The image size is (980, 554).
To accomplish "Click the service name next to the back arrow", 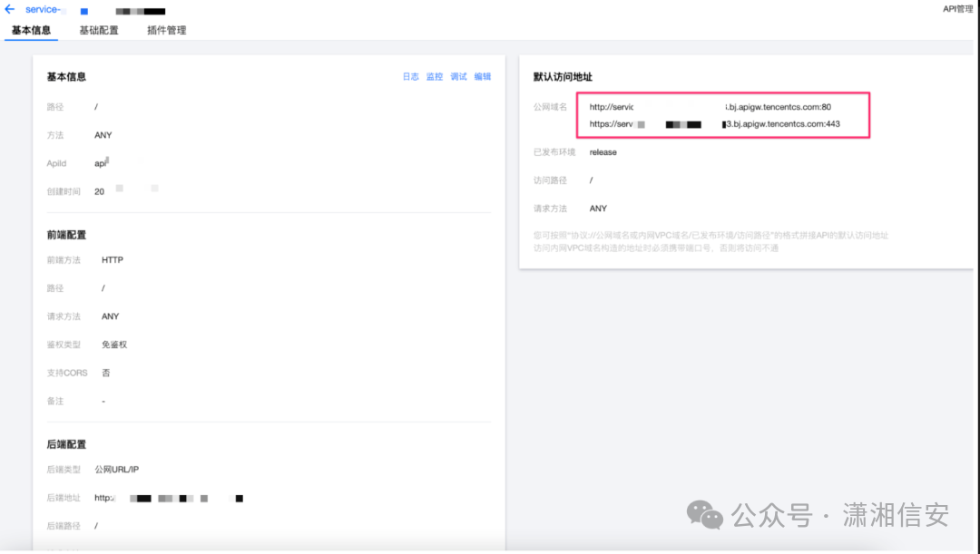I will [x=45, y=9].
